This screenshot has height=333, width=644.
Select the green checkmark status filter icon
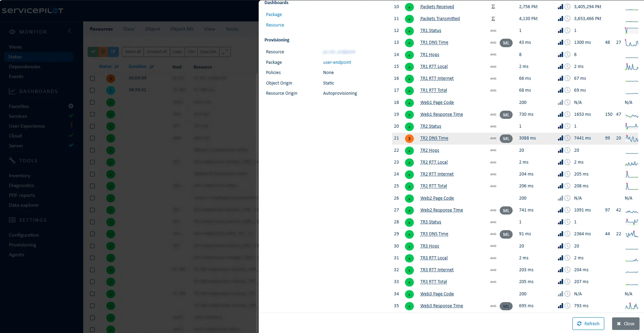(x=93, y=52)
